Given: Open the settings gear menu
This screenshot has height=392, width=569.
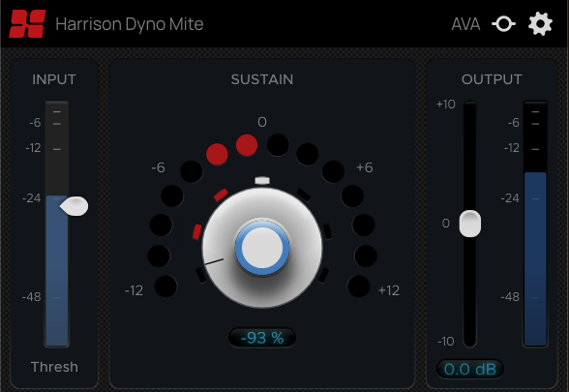Looking at the screenshot, I should pyautogui.click(x=540, y=24).
